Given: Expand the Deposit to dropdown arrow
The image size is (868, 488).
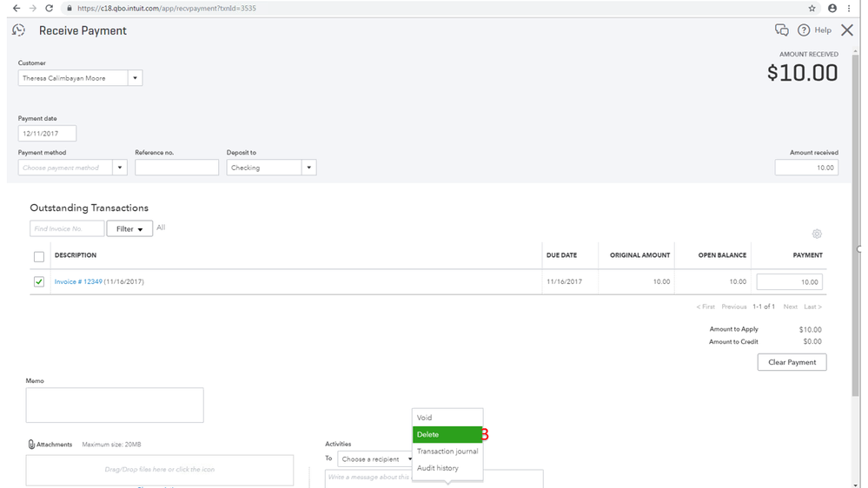Looking at the screenshot, I should coord(309,168).
